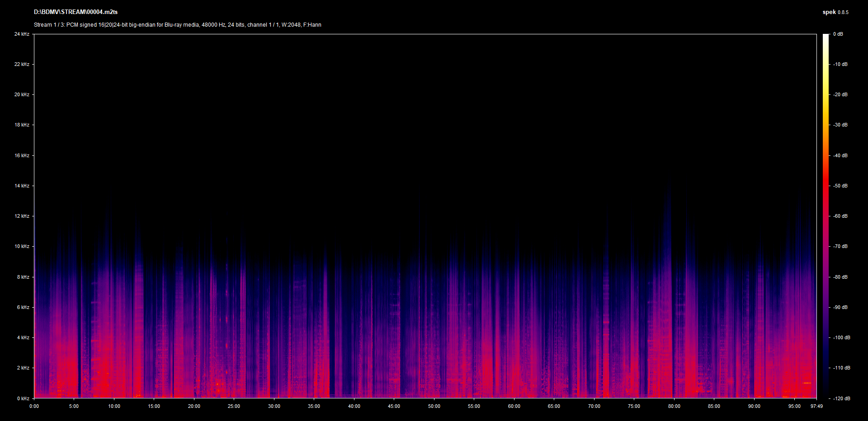Click the stream info text line
Viewport: 868px width, 421px height.
pos(177,25)
